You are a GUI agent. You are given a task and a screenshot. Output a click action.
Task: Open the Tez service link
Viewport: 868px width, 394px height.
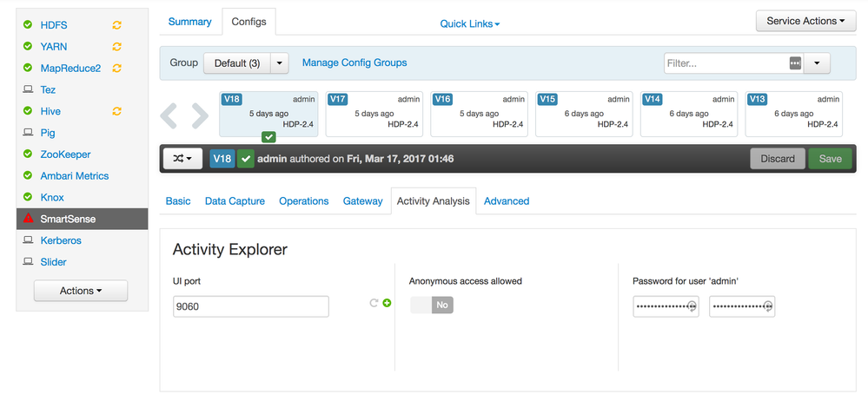point(48,89)
